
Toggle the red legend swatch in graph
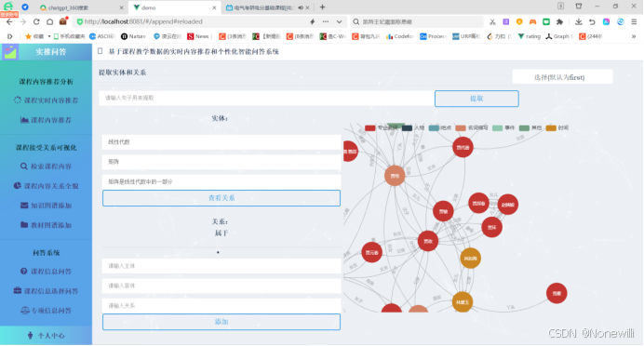click(x=370, y=128)
